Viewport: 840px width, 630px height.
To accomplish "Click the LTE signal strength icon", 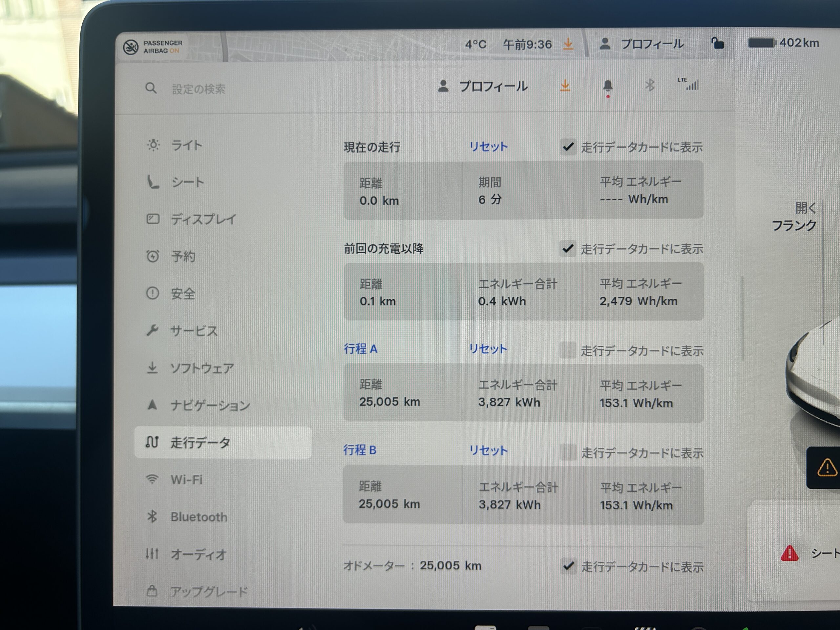I will coord(689,84).
